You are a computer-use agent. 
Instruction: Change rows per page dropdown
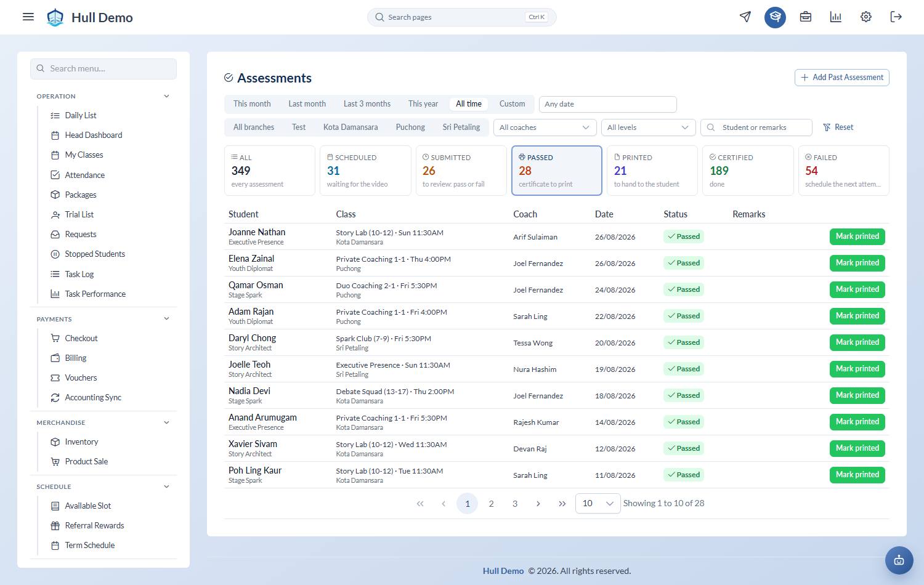(598, 503)
